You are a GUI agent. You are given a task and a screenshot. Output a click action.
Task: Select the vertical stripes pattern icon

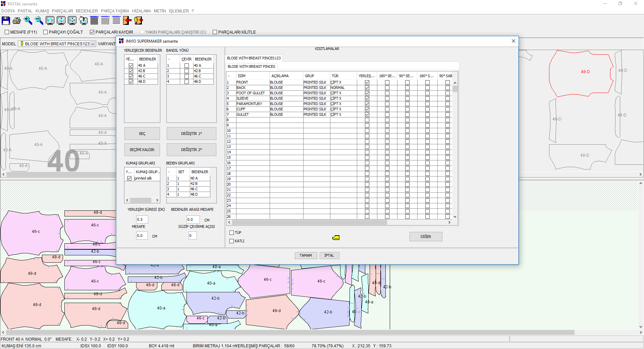105,21
